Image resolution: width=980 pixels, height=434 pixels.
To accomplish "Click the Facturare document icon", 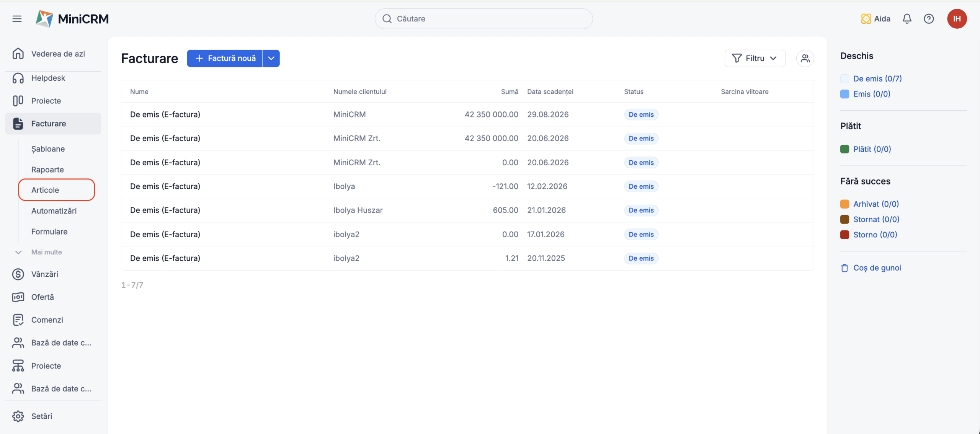I will 18,124.
